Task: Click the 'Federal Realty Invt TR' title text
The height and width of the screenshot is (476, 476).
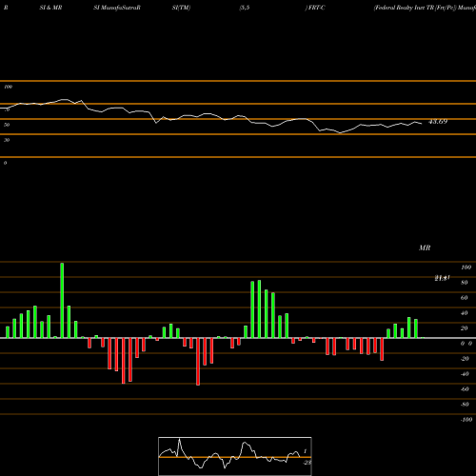Action: point(405,8)
